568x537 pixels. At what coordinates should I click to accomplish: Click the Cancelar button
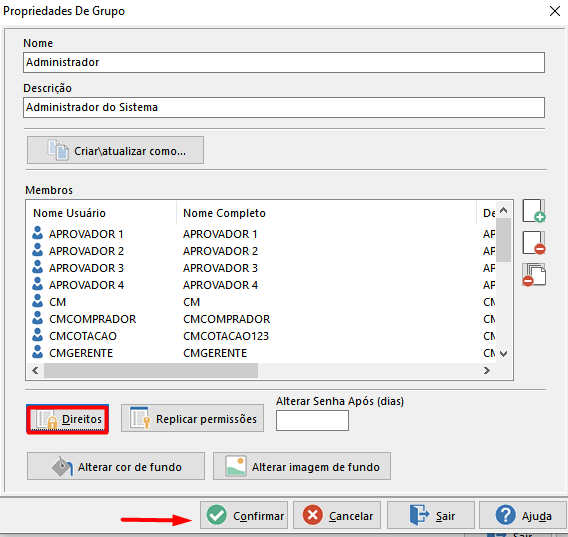(337, 515)
